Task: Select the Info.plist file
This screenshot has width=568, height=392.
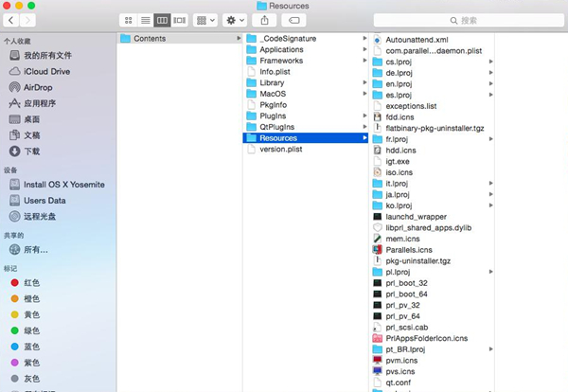Action: coord(276,71)
